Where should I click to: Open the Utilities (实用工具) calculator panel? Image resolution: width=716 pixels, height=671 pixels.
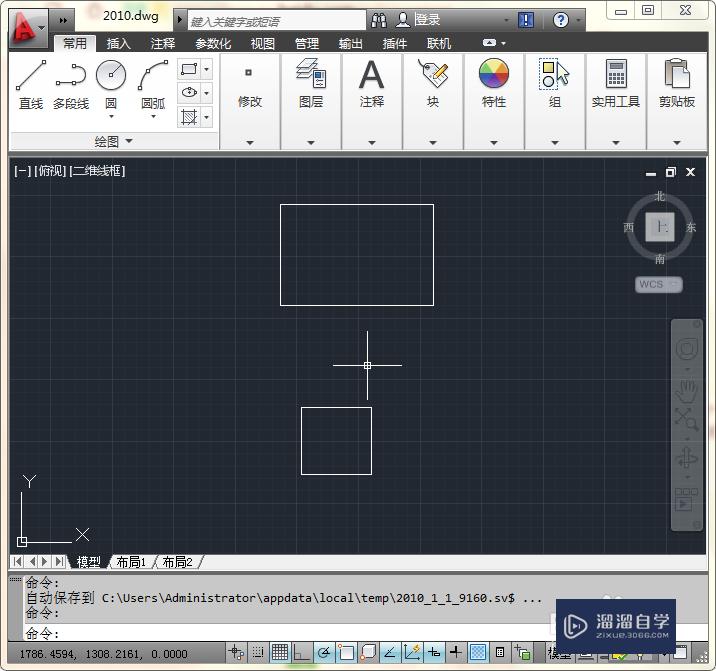[616, 101]
